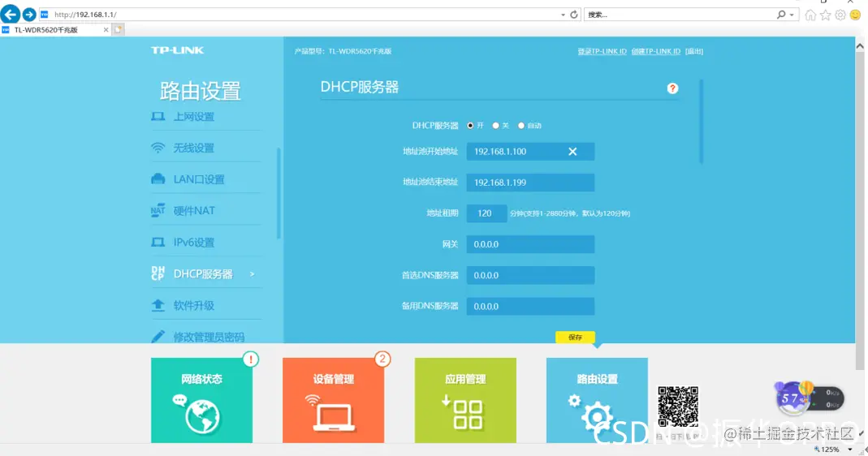Click the 软件升级 upload arrow icon
The height and width of the screenshot is (456, 868).
pos(158,305)
